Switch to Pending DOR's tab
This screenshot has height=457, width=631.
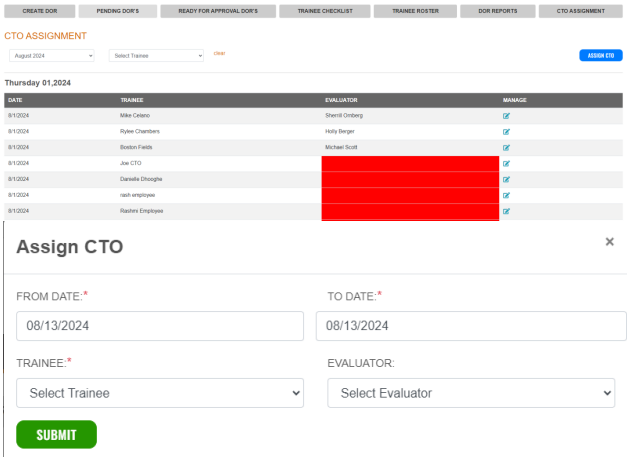[x=118, y=11]
